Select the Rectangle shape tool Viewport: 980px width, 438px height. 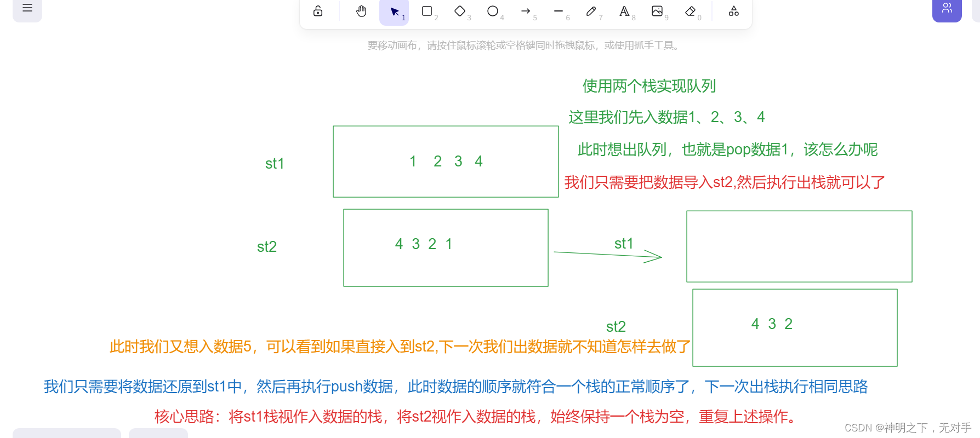427,11
